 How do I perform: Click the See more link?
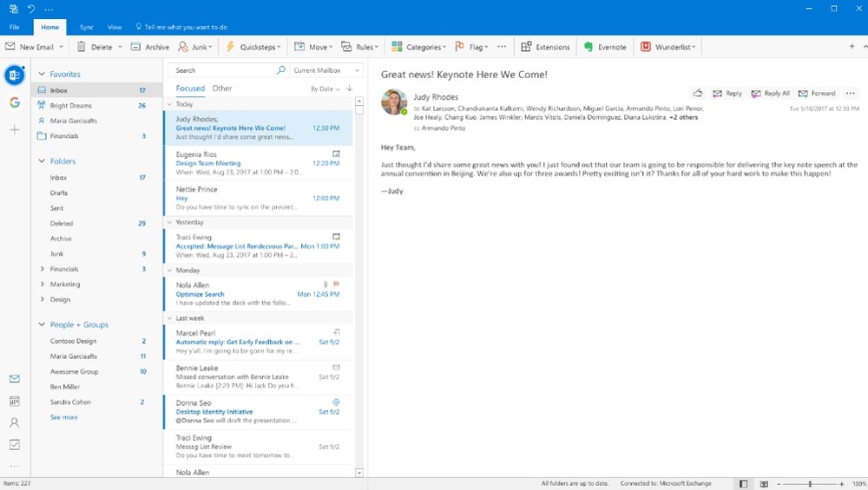point(63,417)
